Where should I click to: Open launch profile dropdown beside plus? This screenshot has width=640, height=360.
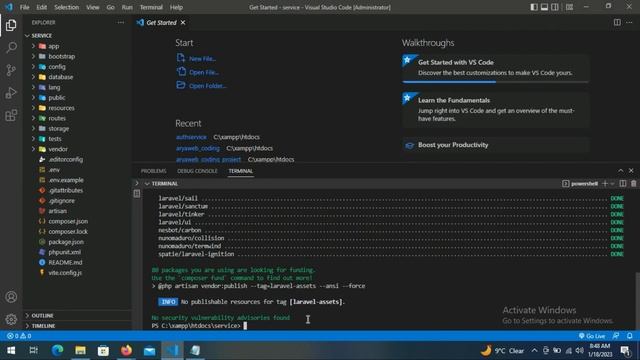pos(613,184)
